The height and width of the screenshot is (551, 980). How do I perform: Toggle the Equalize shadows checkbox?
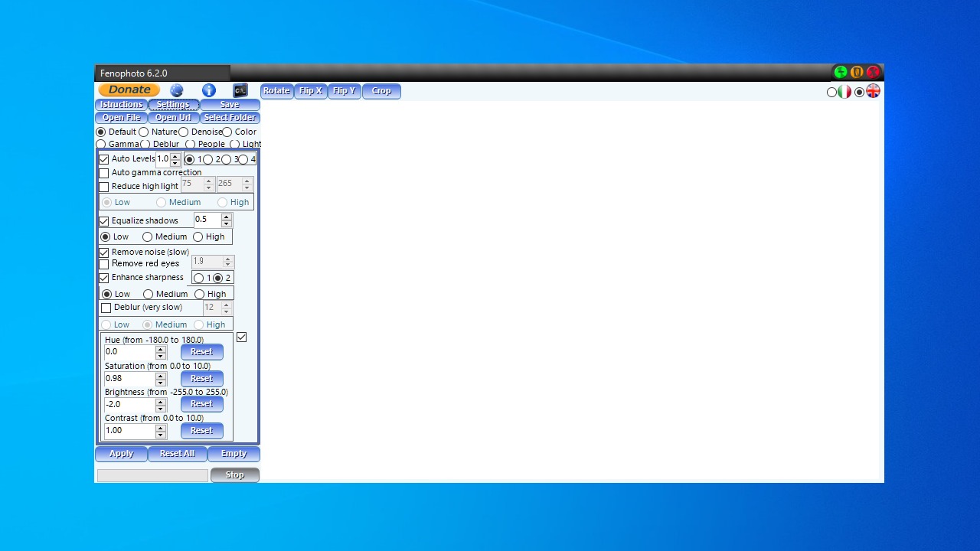point(104,221)
